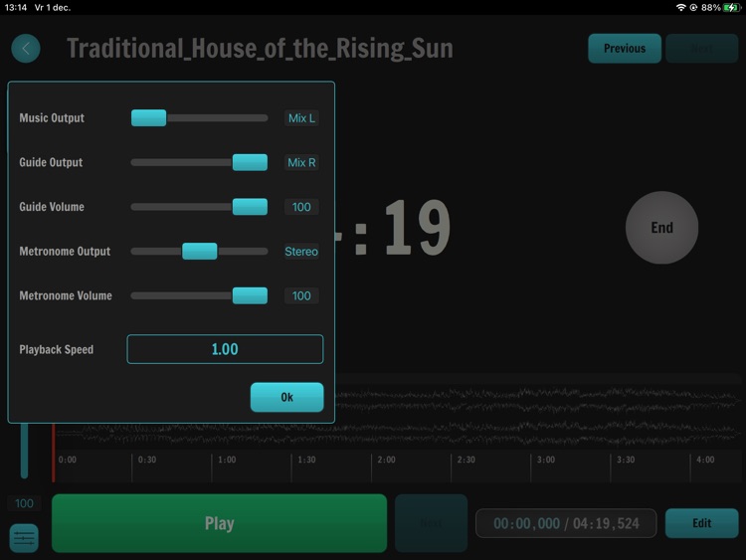The height and width of the screenshot is (560, 746).
Task: Click the Metronome Volume 100 value
Action: 301,295
